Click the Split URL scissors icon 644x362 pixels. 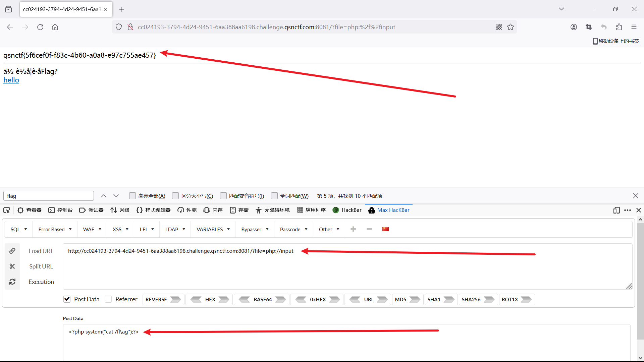point(12,266)
